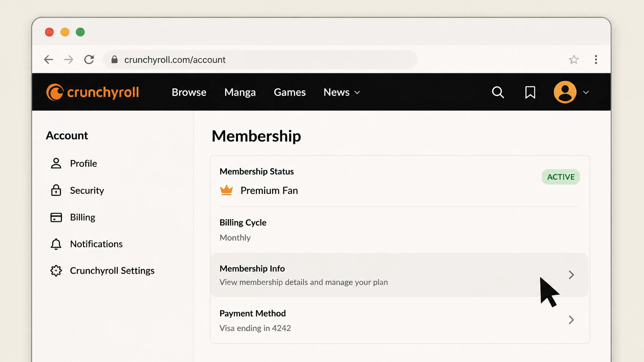Open the Membership Info row
Image resolution: width=644 pixels, height=362 pixels.
point(400,275)
